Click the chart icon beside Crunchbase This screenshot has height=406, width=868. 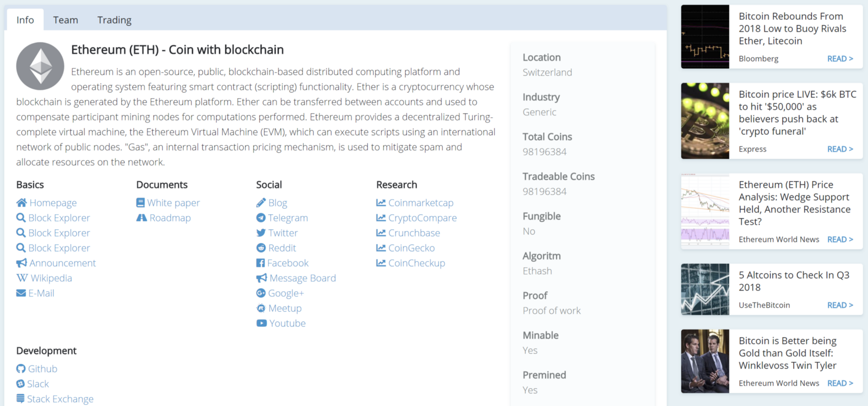pos(381,233)
